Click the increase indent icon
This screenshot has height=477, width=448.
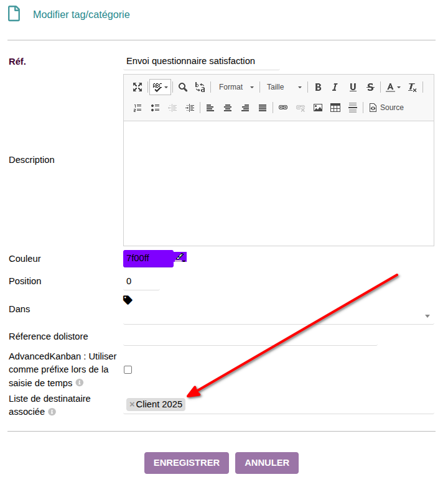(190, 108)
